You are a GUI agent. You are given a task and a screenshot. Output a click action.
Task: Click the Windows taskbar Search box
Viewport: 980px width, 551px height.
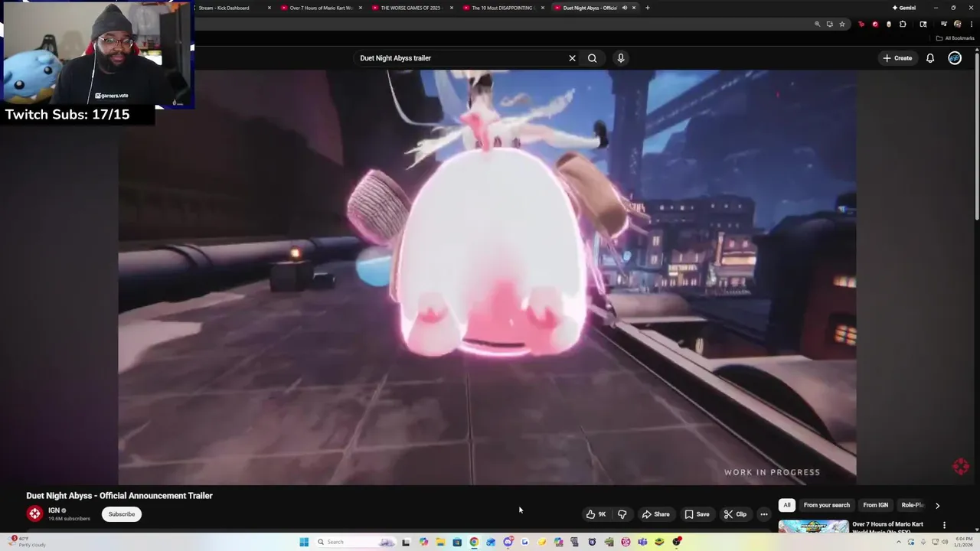(357, 542)
